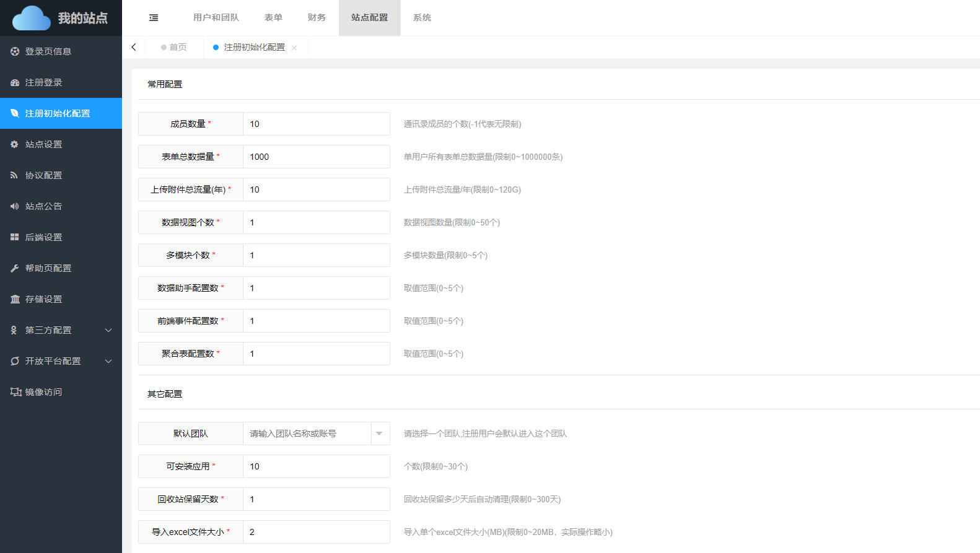Open 存储设置 bank icon
Image resolution: width=980 pixels, height=553 pixels.
(15, 299)
